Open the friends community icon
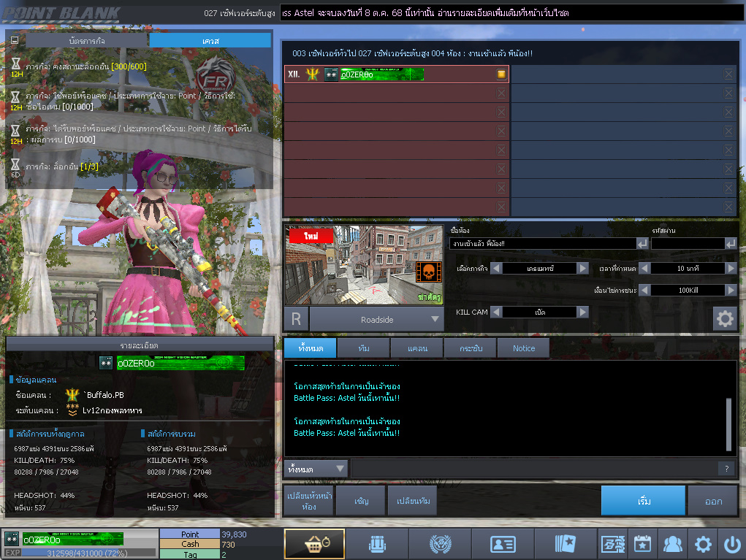 (x=672, y=544)
